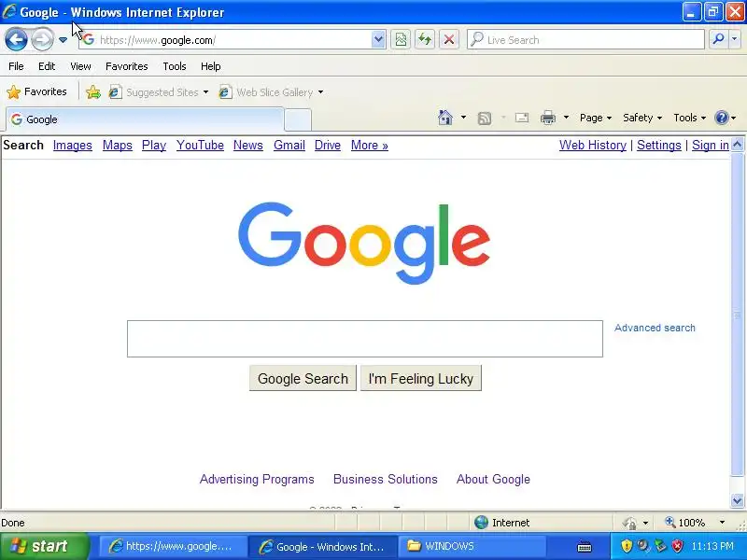Open the File menu
The width and height of the screenshot is (747, 560).
(16, 66)
